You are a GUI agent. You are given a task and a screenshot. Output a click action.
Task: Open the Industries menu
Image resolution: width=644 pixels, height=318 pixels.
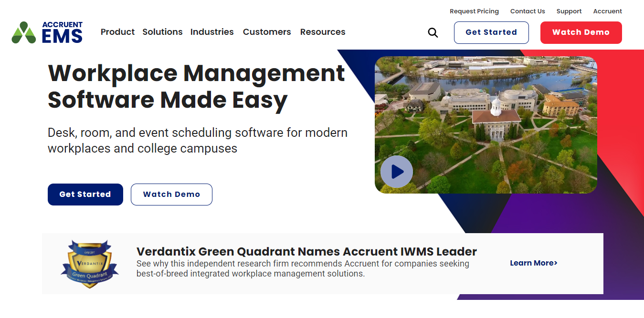click(212, 32)
